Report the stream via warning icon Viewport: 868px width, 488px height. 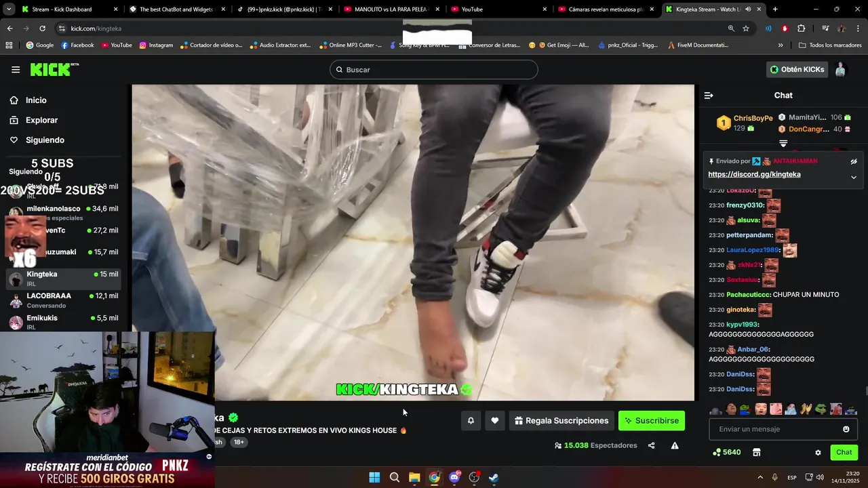click(x=675, y=445)
